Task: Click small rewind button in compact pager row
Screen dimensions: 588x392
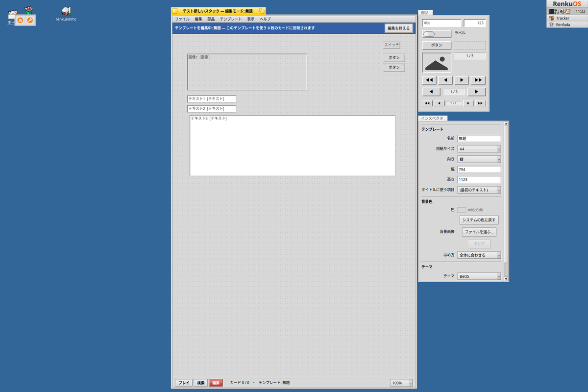Action: [x=427, y=103]
